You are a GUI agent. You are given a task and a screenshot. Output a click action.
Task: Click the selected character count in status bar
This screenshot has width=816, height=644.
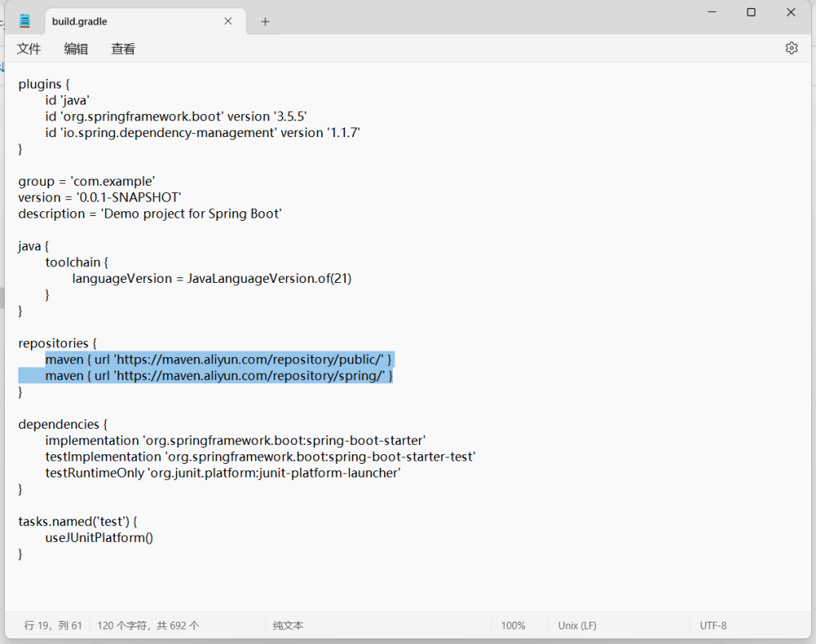coord(148,626)
